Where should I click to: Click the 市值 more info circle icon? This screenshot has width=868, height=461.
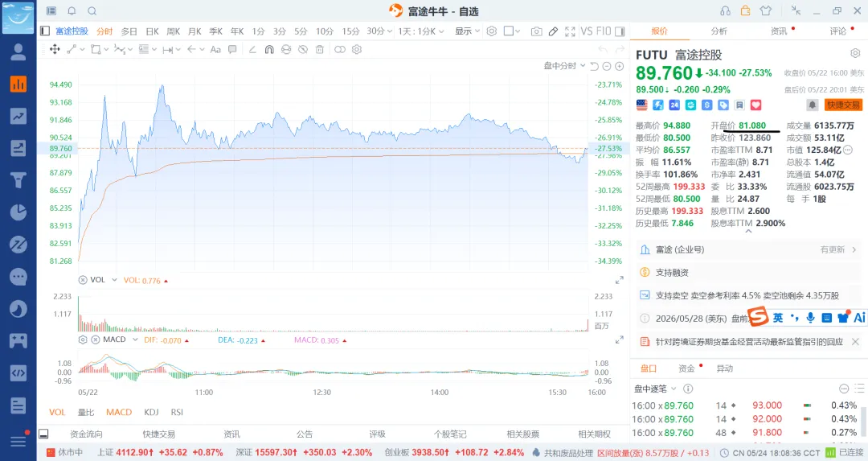click(x=848, y=150)
